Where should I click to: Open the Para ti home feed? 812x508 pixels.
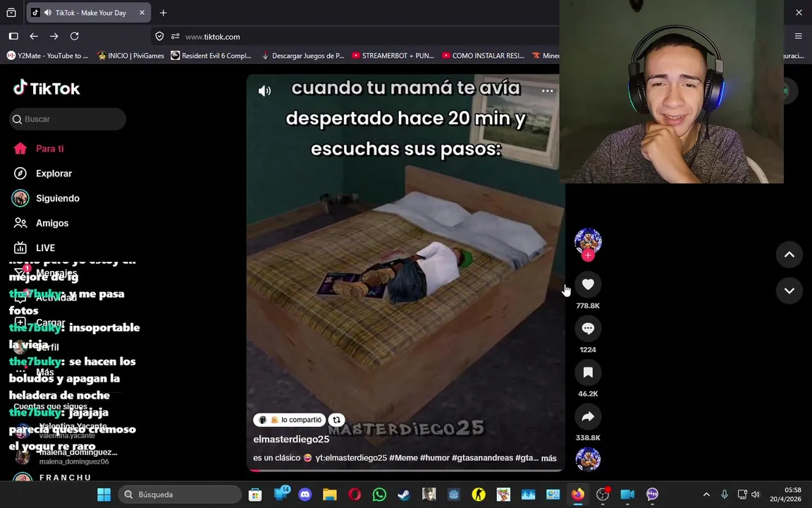pos(39,149)
